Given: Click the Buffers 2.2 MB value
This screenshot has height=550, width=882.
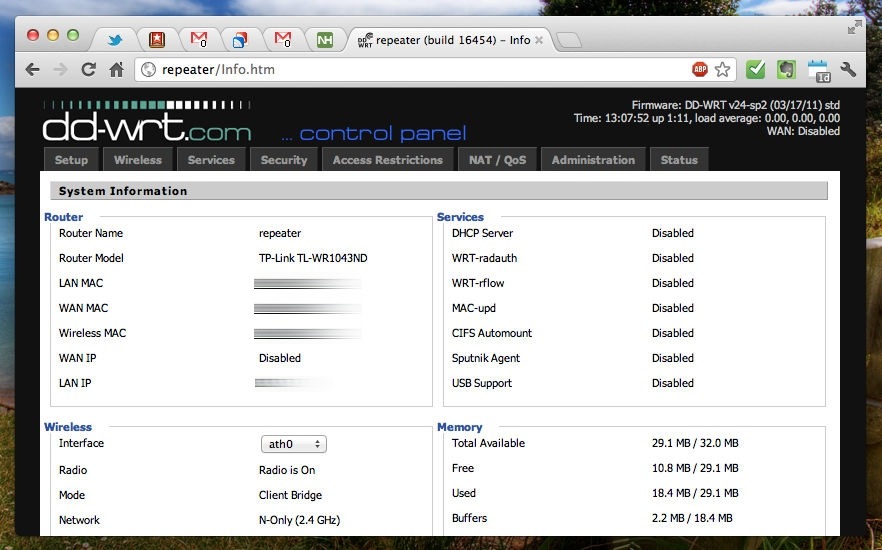Looking at the screenshot, I should [692, 518].
